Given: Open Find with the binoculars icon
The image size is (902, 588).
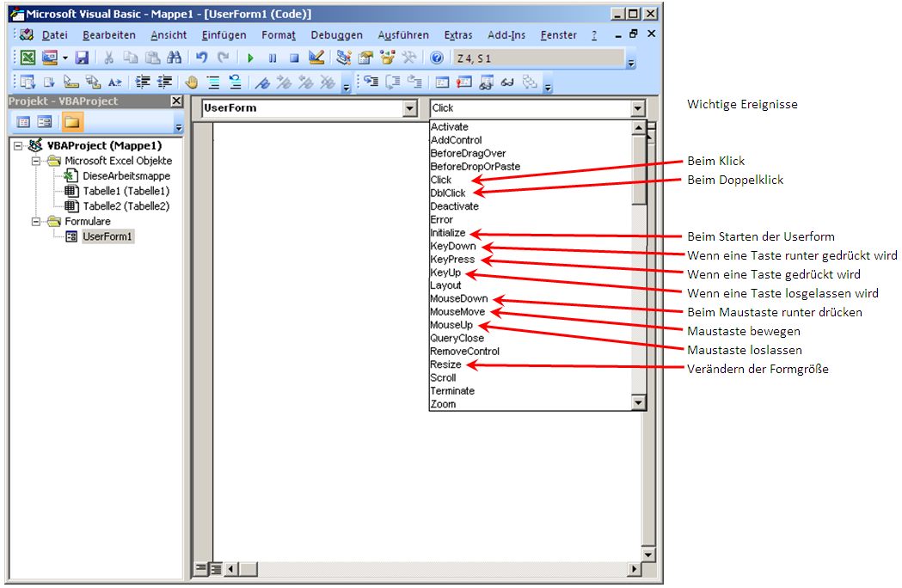Looking at the screenshot, I should coord(175,58).
